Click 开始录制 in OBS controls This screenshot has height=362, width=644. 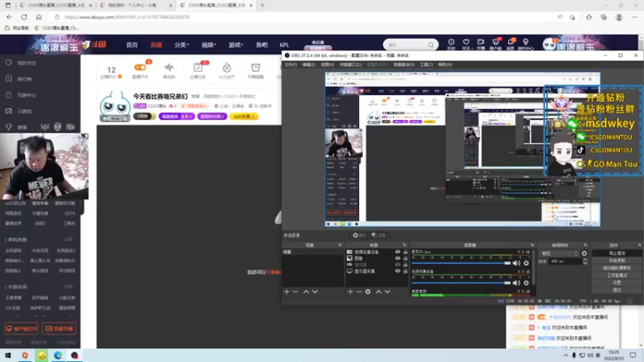tap(617, 261)
